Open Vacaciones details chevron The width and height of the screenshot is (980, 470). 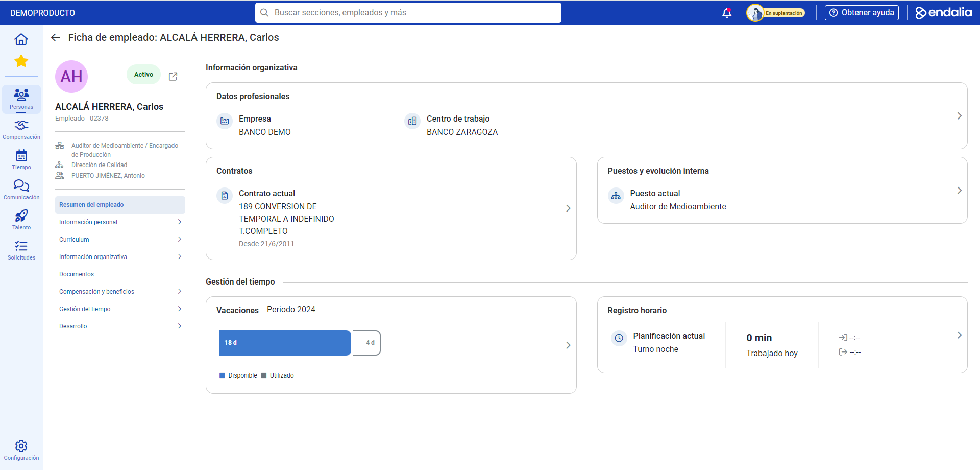(568, 345)
